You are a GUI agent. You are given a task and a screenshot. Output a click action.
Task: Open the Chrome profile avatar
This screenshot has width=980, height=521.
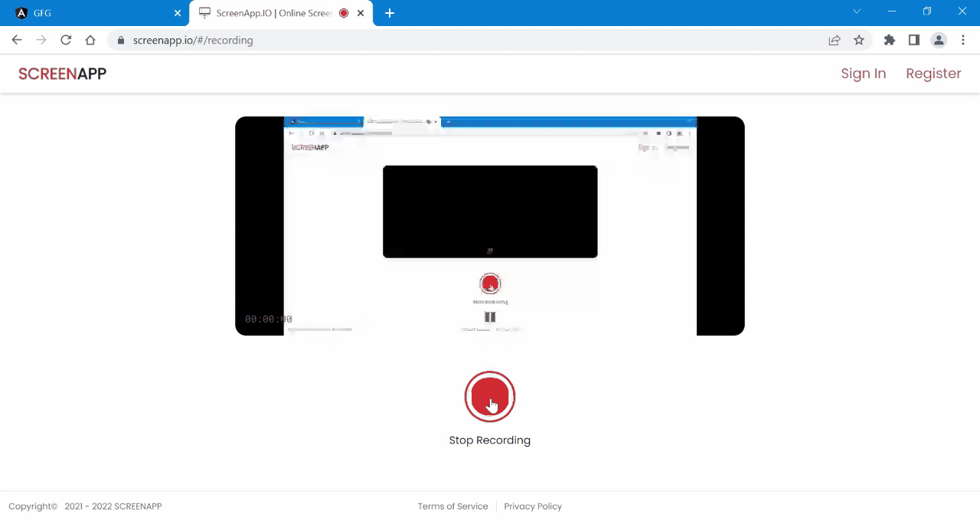(x=939, y=40)
